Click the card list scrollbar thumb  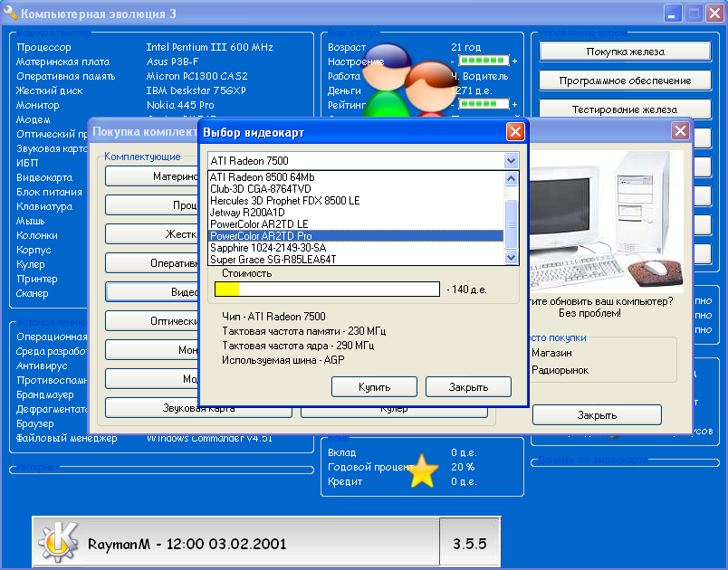511,224
